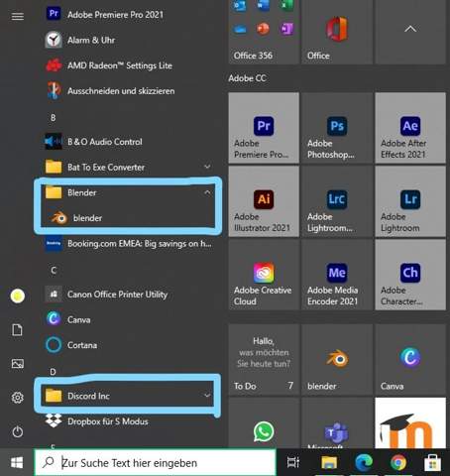The height and width of the screenshot is (476, 450).
Task: Open the Adobe Lightroom (Lr) tile
Action: click(x=410, y=201)
